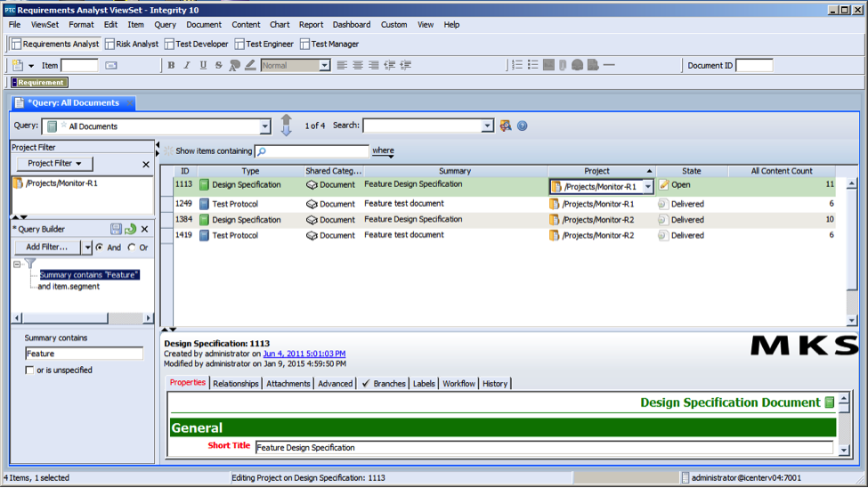Screen dimensions: 868x488
Task: Expand the 'where' filter options
Action: coord(383,150)
